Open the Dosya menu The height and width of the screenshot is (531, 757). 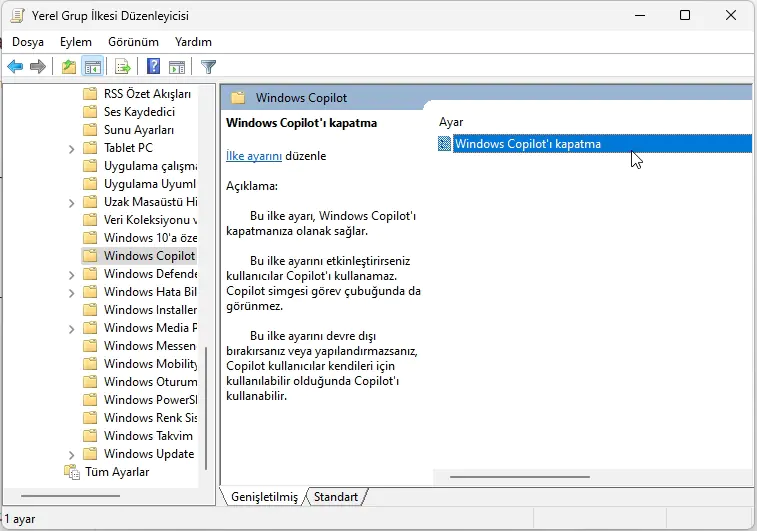pyautogui.click(x=28, y=42)
